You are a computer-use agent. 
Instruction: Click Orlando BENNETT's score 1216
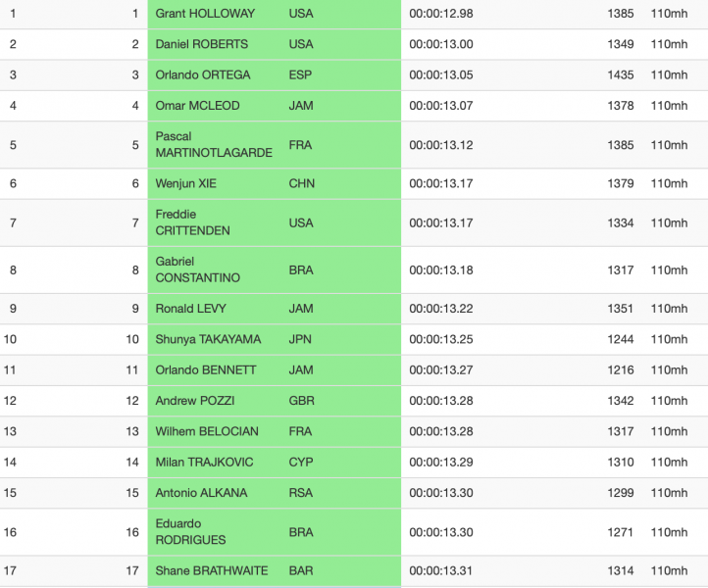[621, 370]
